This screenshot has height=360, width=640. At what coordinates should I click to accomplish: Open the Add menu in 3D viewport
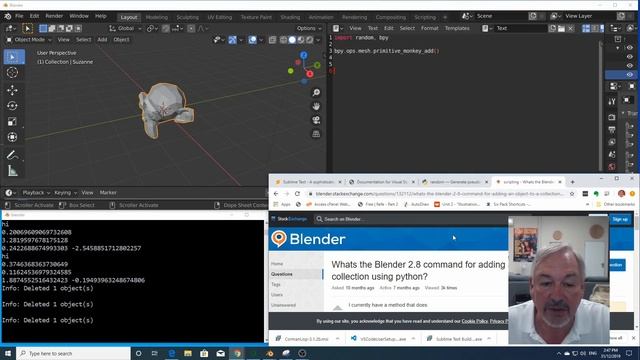point(102,40)
